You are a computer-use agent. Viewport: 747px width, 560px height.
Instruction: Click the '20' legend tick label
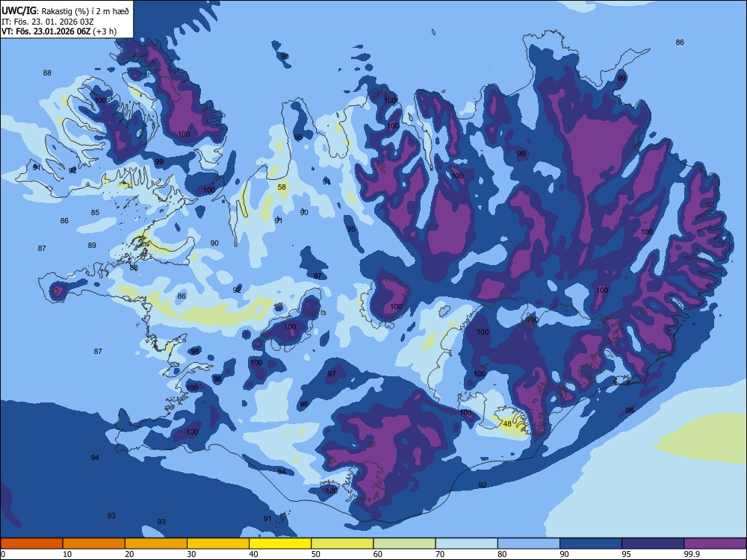coord(129,554)
